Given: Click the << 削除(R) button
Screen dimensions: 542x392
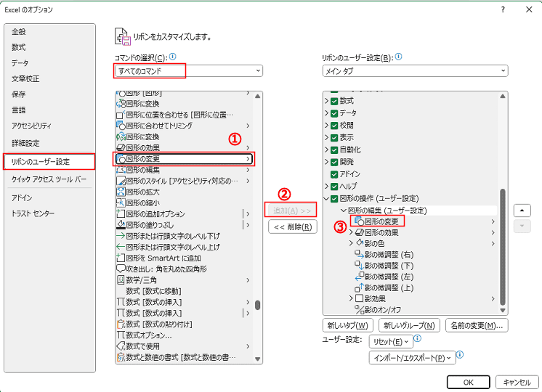Looking at the screenshot, I should 293,227.
